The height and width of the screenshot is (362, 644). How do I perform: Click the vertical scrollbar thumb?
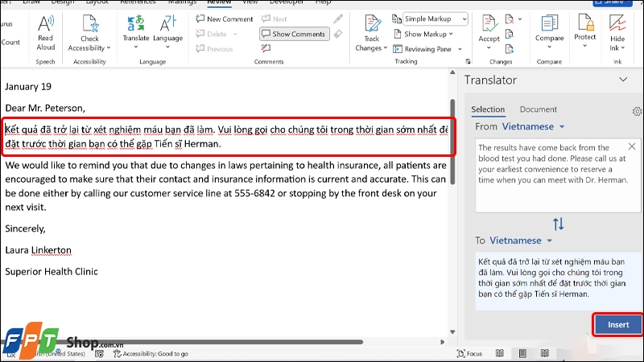[452, 142]
